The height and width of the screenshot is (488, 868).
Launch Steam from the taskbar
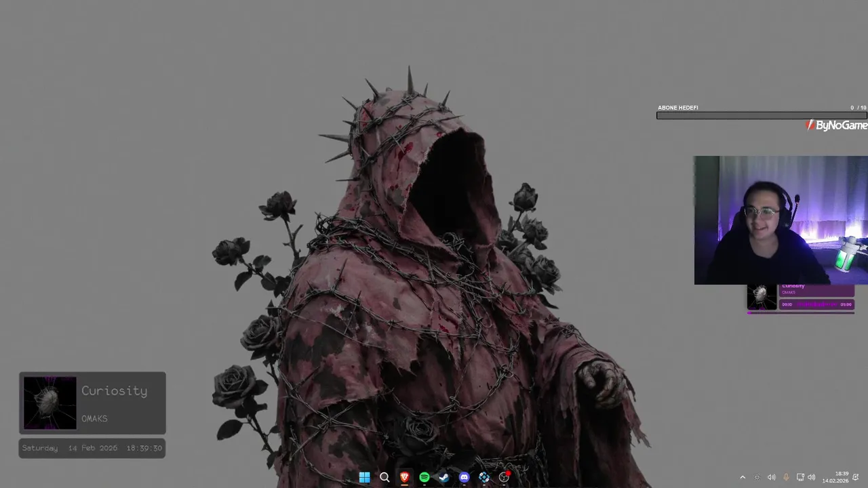pos(444,477)
